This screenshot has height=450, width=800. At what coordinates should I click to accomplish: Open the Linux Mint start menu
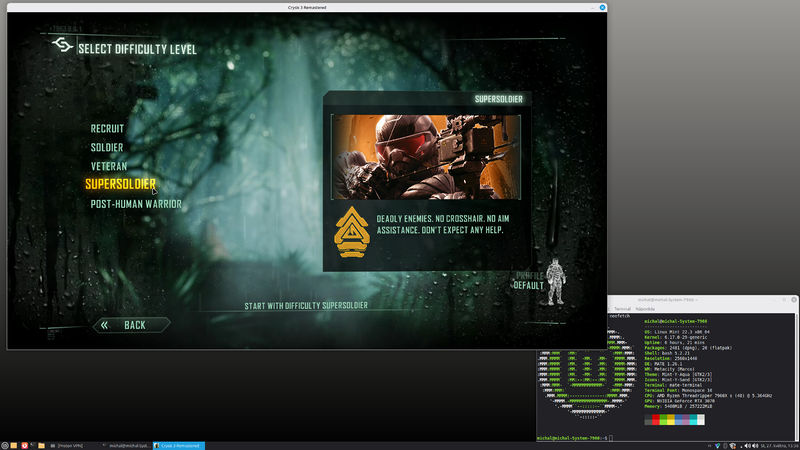tap(5, 445)
